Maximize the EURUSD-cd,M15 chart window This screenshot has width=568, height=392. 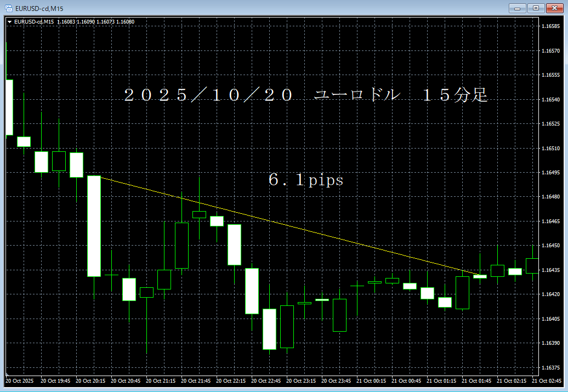pyautogui.click(x=536, y=8)
